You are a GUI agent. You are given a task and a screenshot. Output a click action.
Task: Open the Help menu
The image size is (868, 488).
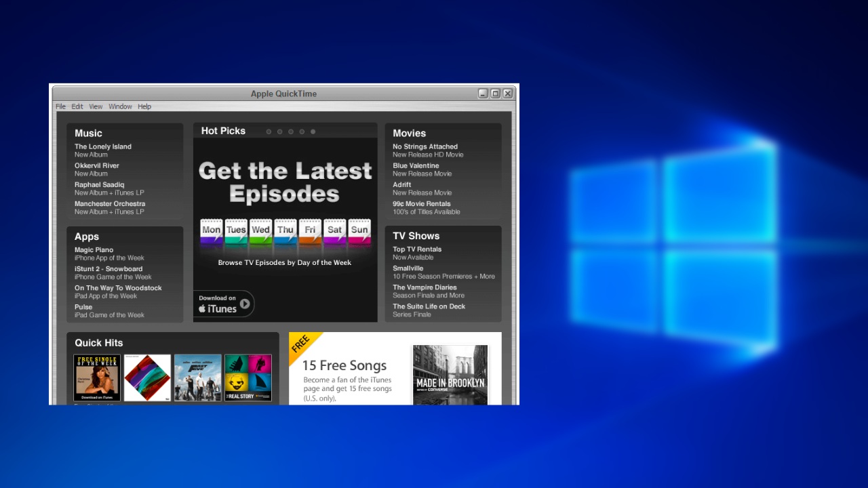144,106
